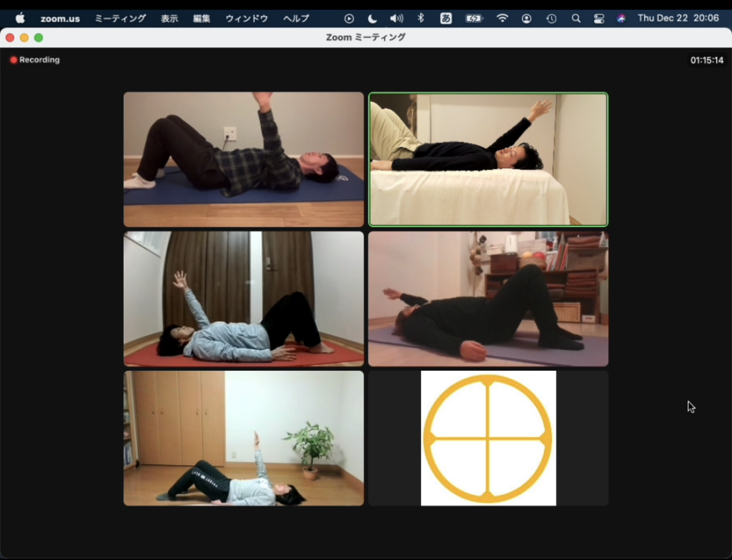
Task: Open Control Center icon
Action: (599, 19)
